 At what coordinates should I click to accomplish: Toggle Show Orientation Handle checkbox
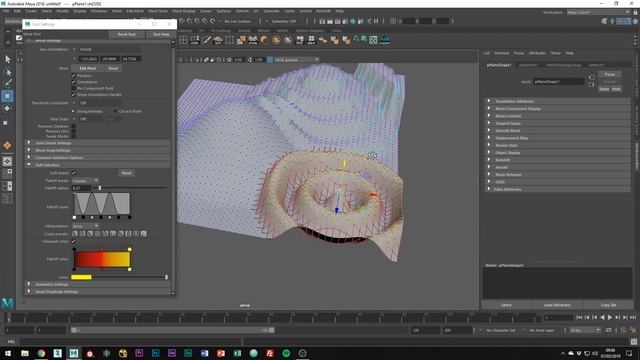[74, 94]
